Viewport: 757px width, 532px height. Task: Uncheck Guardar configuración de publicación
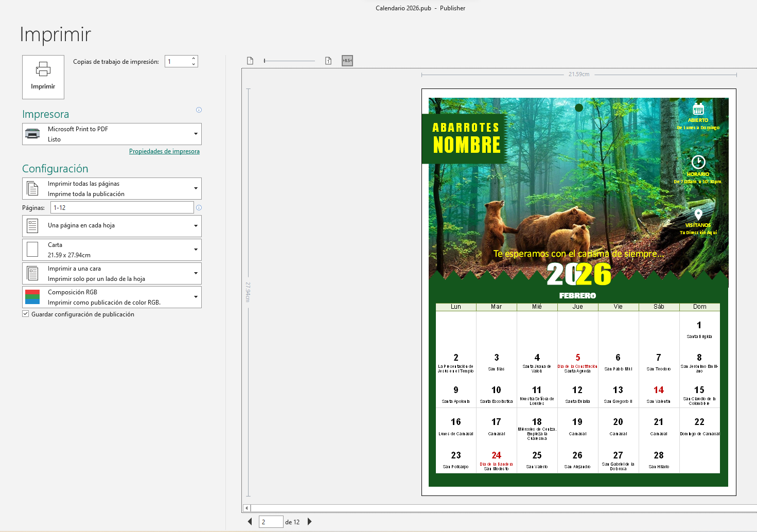[26, 314]
